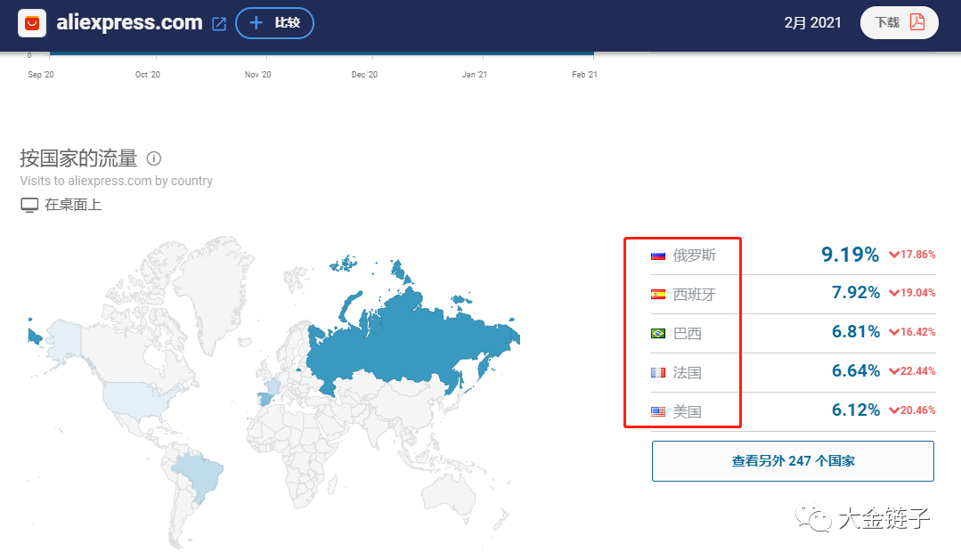Click the 6.12% traffic share value
Viewport: 961px width, 560px height.
856,410
